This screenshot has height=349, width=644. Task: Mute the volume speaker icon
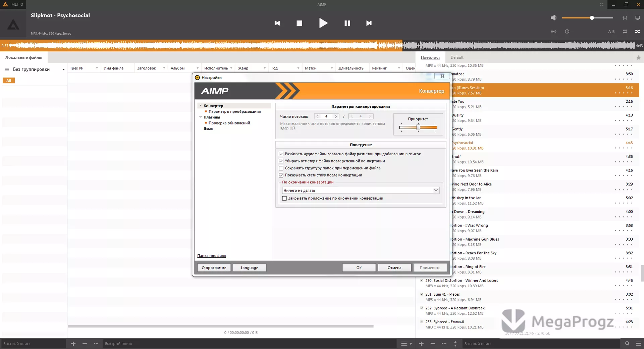coord(554,18)
